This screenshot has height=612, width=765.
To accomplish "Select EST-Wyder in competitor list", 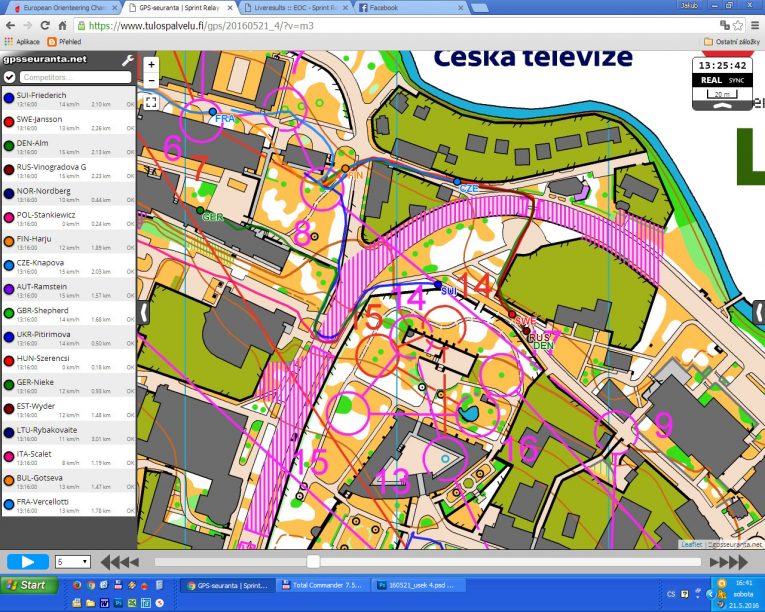I will [68, 409].
